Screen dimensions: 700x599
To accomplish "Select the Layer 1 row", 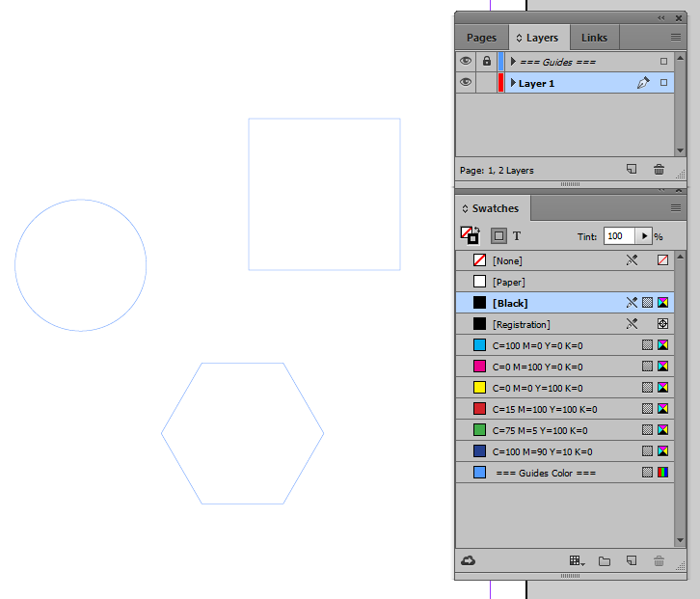I will [x=565, y=83].
